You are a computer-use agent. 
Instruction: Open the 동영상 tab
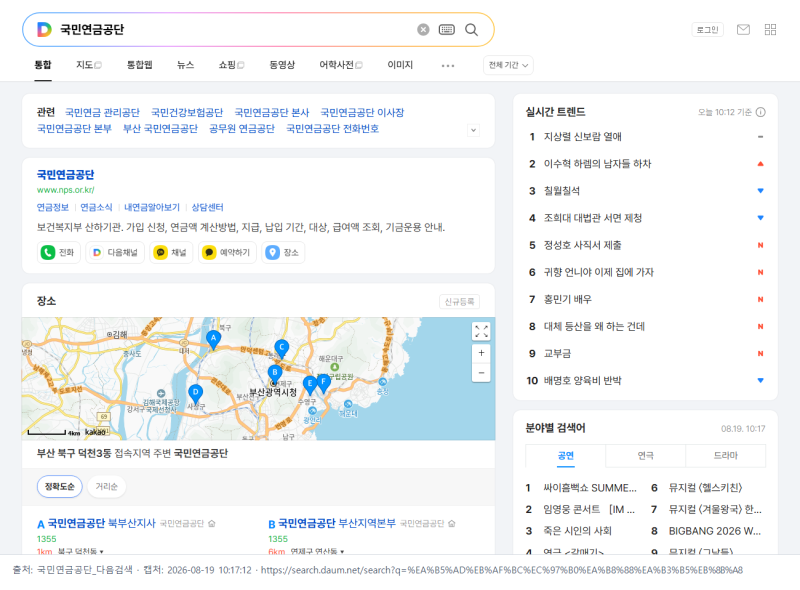(x=282, y=65)
